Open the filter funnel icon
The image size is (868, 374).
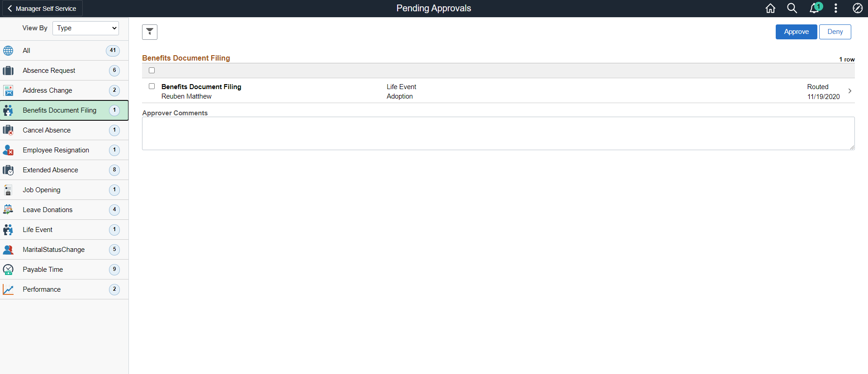(150, 32)
